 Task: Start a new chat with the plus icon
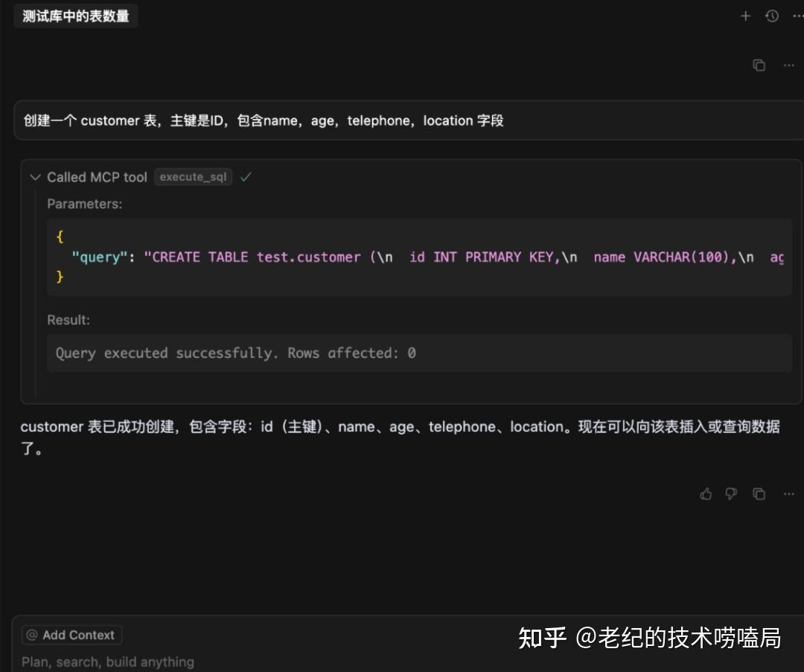point(745,16)
